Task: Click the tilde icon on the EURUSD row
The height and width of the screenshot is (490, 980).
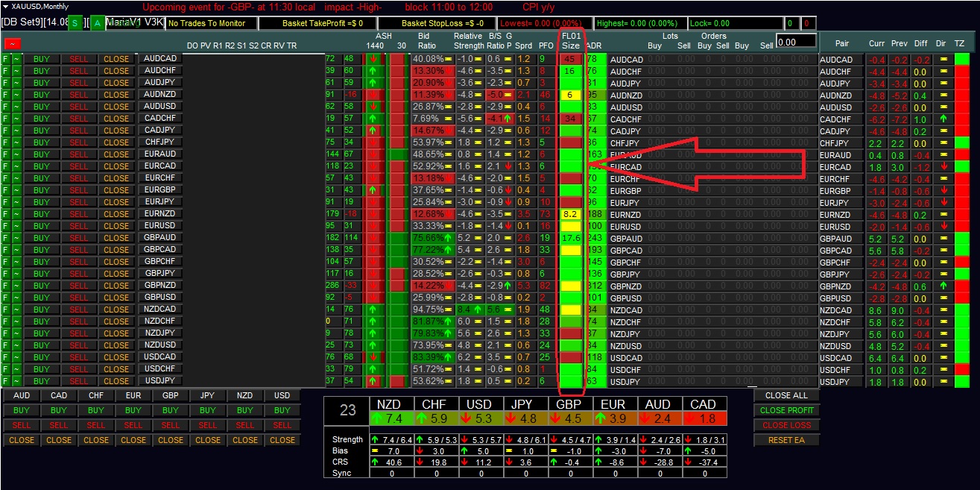Action: tap(16, 226)
